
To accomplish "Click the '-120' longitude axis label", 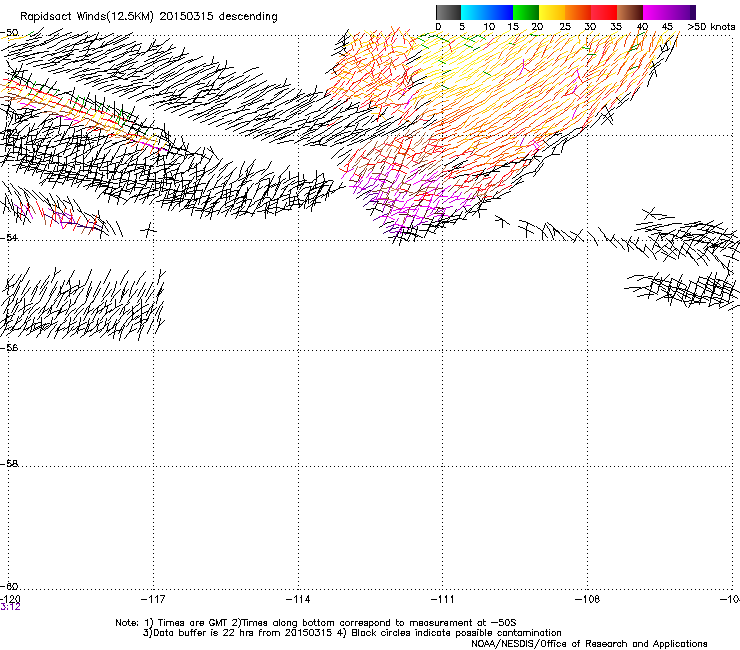I will [x=10, y=599].
